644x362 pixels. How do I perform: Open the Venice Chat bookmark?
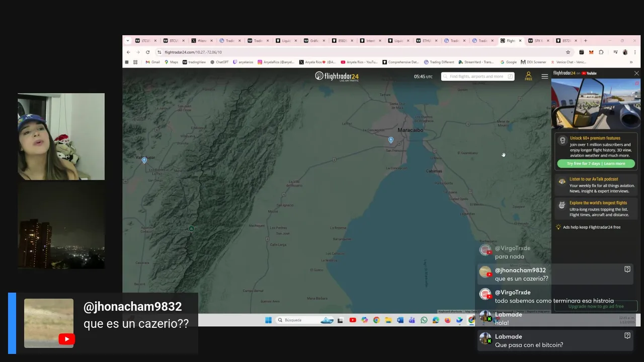tap(569, 62)
